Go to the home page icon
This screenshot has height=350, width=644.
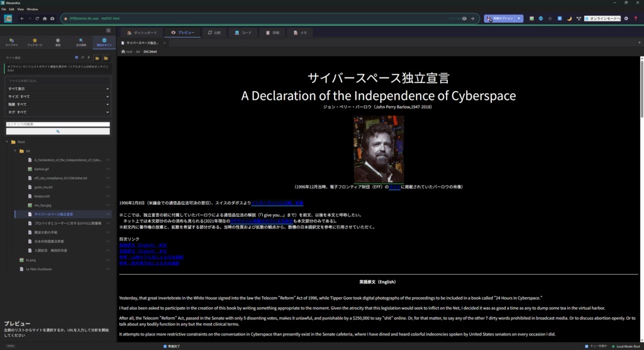(45, 18)
